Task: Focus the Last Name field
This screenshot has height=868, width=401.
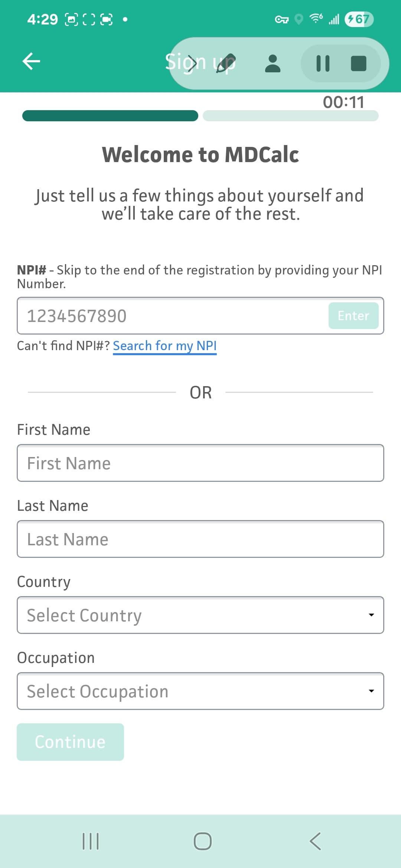Action: [200, 539]
